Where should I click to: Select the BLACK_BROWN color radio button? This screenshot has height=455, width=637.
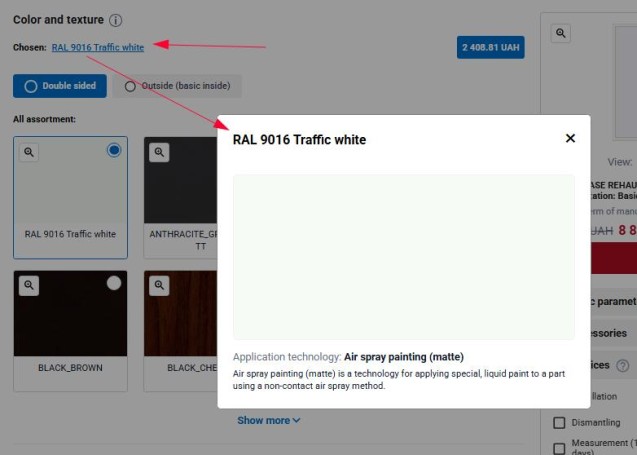(114, 283)
